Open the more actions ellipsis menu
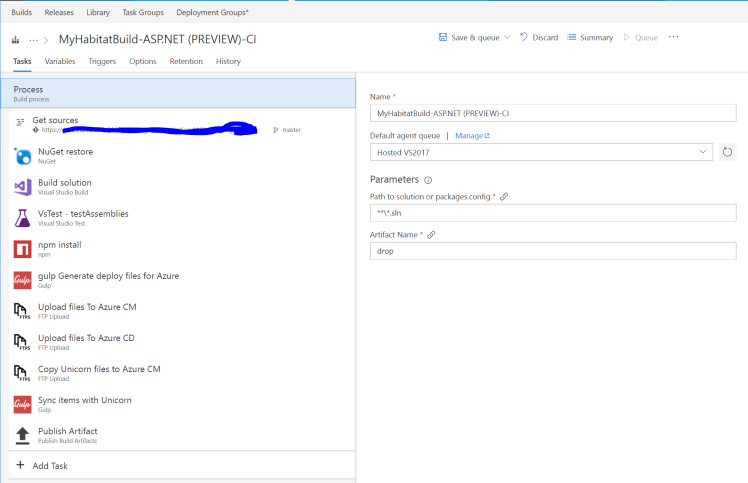The width and height of the screenshot is (748, 483). (673, 37)
